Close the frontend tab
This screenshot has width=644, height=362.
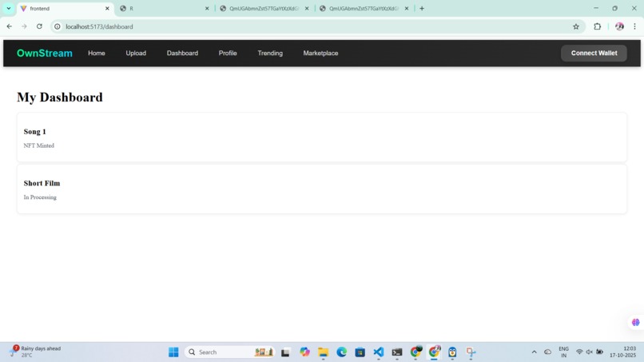click(107, 8)
